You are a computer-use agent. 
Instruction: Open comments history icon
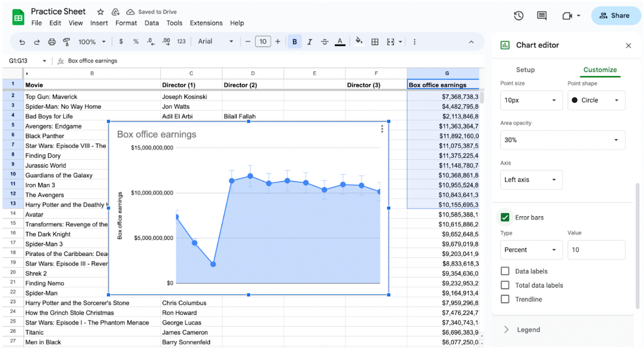click(x=542, y=15)
